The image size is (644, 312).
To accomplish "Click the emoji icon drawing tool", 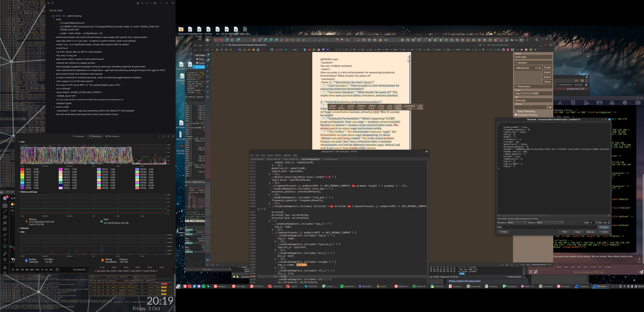I will [x=5, y=246].
